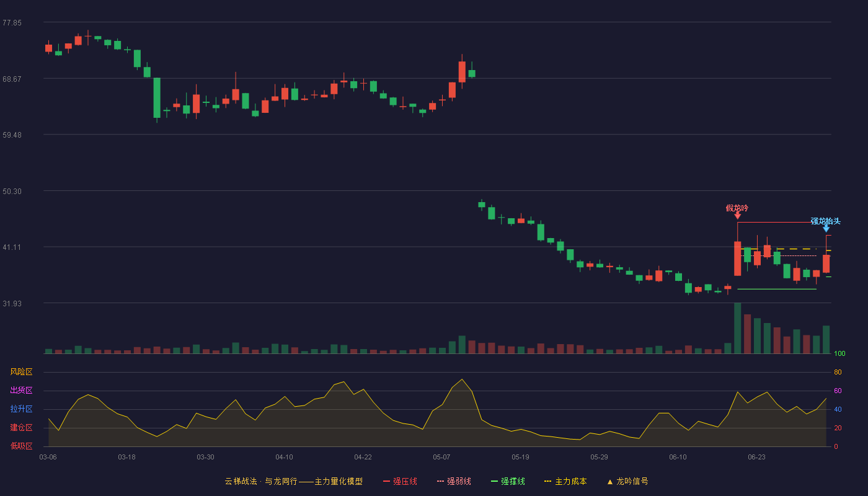Click the 低吸区 zone label

[x=21, y=446]
